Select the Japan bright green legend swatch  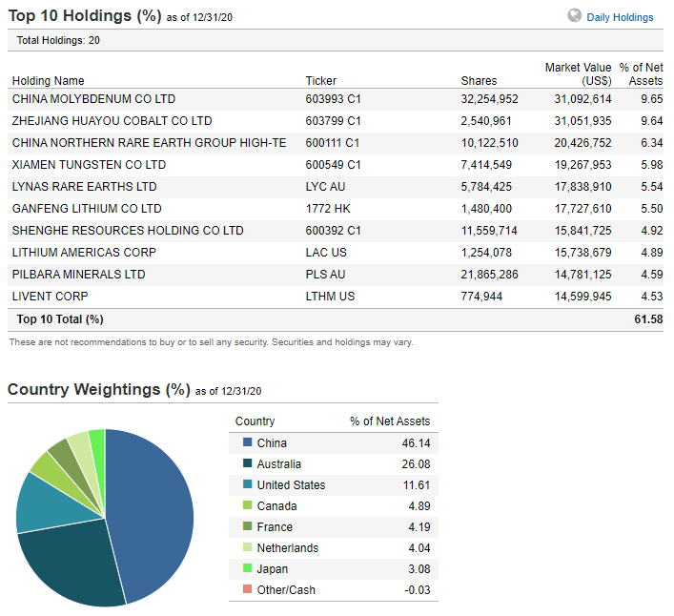point(247,568)
